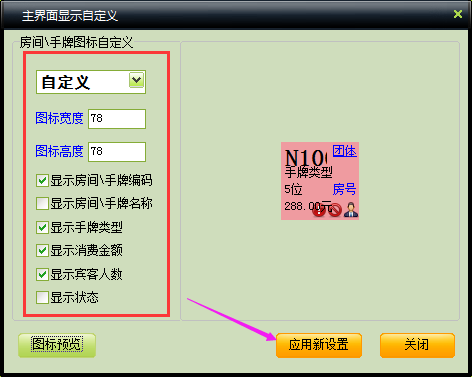Screen dimensions: 472x377
Task: Toggle 显示房间\手牌编码 checkbox
Action: pyautogui.click(x=42, y=181)
